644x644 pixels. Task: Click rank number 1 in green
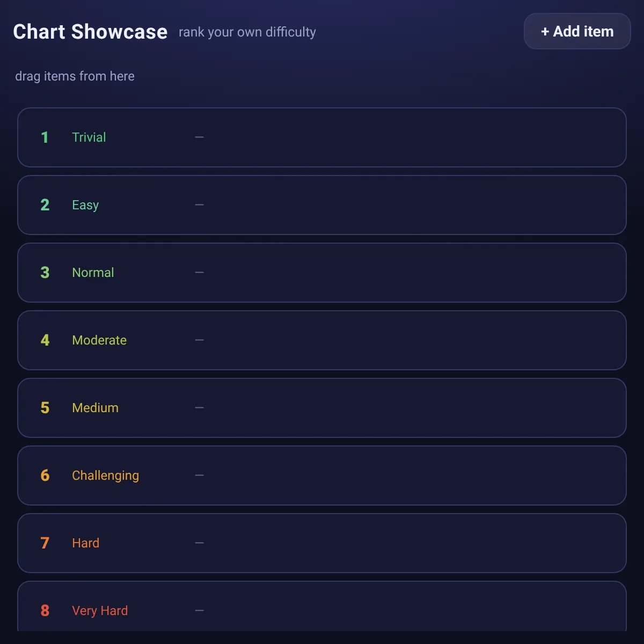coord(45,137)
